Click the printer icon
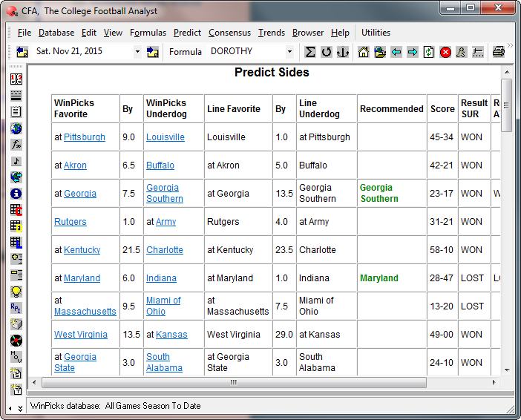 pos(499,52)
